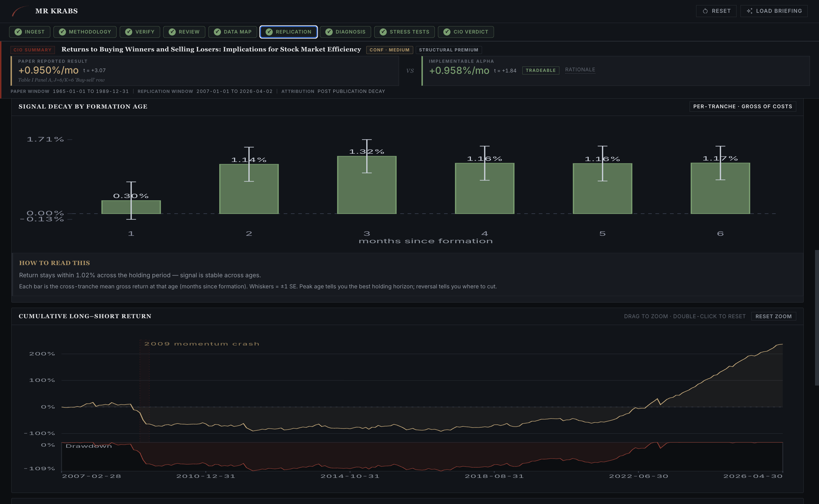The height and width of the screenshot is (504, 819).
Task: Open the STRESS TESTS stage
Action: click(x=404, y=32)
